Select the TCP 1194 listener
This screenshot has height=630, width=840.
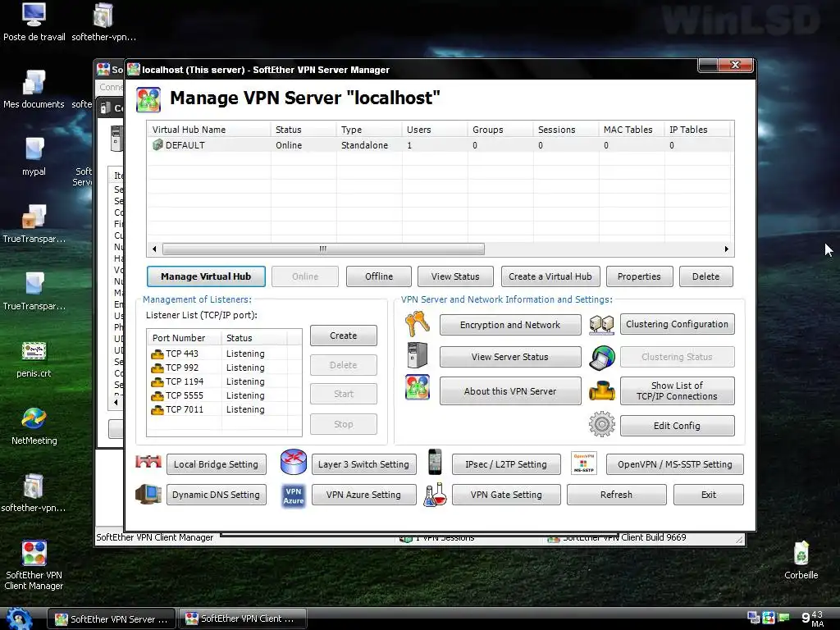click(x=224, y=381)
